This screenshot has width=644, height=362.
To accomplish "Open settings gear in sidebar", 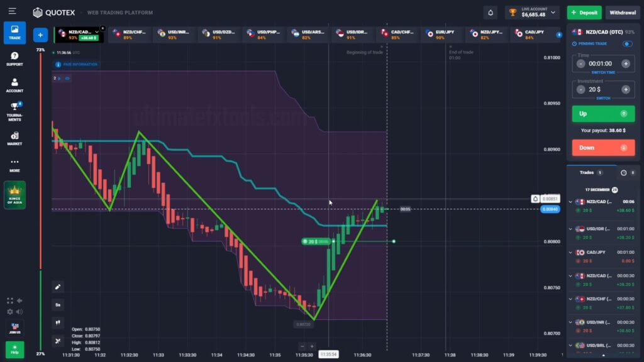I will point(10,312).
